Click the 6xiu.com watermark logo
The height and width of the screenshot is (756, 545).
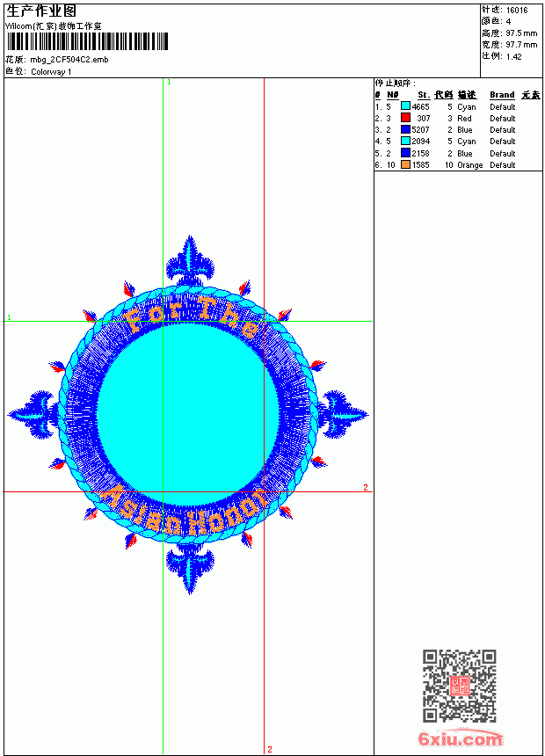coord(460,739)
